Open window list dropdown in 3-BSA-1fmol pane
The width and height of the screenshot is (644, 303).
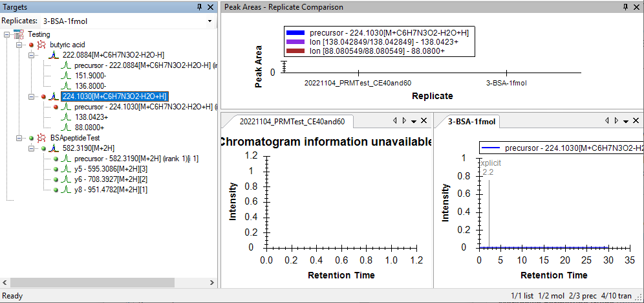coord(626,121)
